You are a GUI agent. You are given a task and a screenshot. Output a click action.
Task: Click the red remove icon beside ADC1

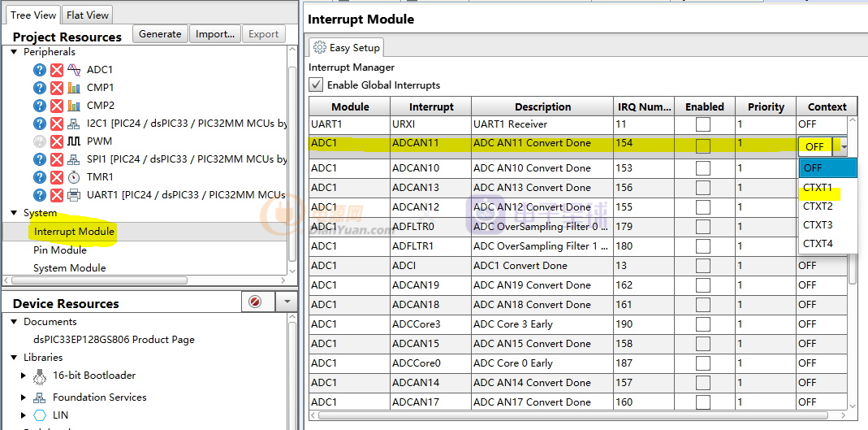coord(57,70)
